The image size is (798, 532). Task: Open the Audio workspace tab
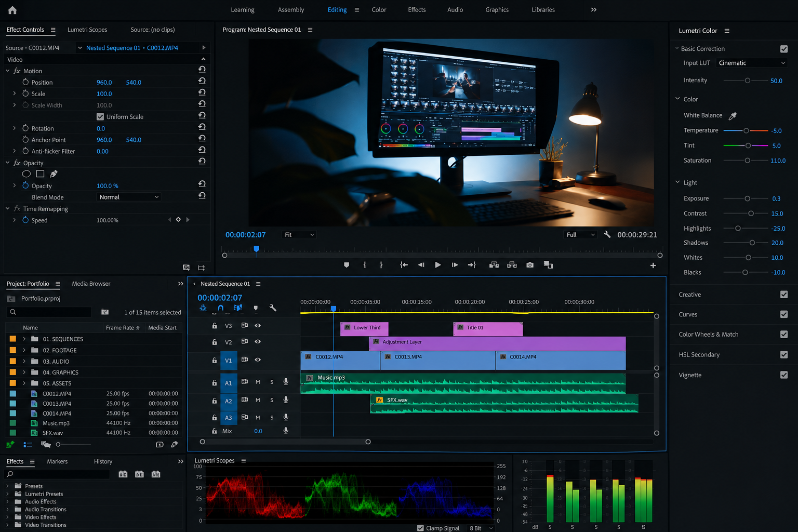(x=455, y=10)
